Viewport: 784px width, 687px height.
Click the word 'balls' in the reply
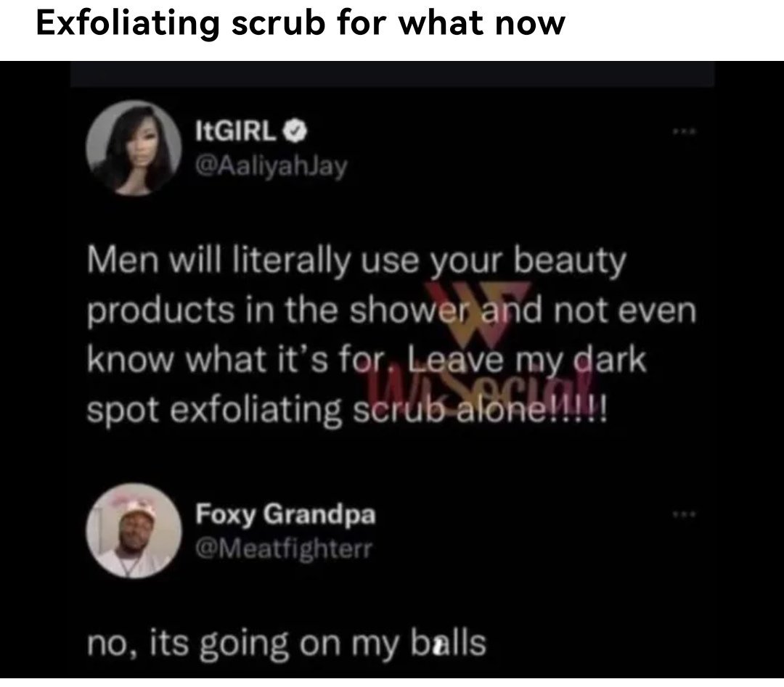pyautogui.click(x=449, y=643)
